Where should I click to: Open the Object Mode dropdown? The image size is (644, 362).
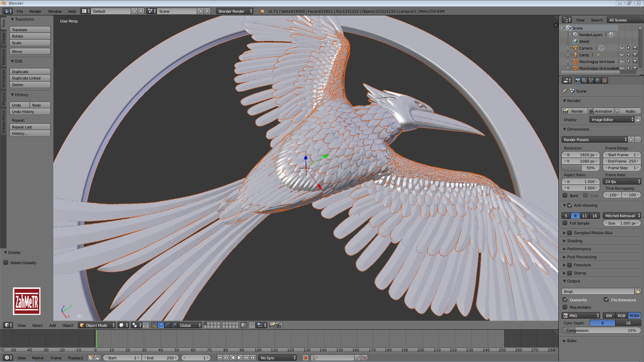(97, 325)
